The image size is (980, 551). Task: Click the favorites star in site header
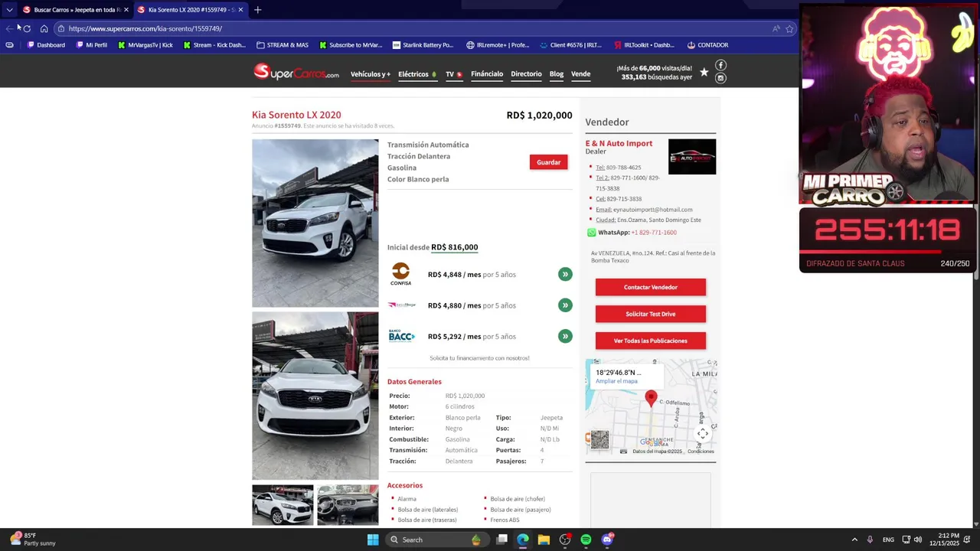[704, 73]
